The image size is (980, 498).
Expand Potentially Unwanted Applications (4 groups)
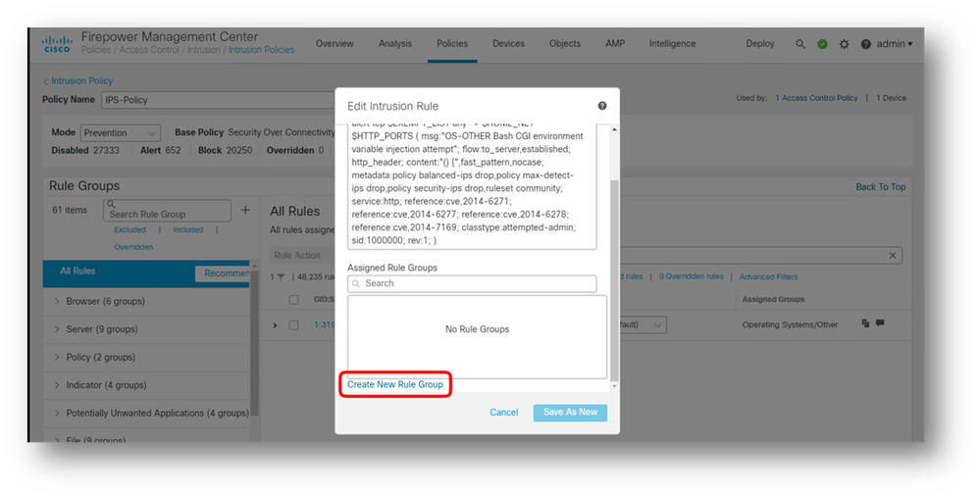[57, 413]
